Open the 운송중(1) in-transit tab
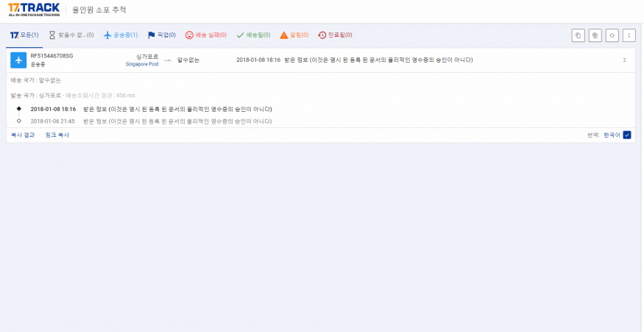 pos(121,35)
